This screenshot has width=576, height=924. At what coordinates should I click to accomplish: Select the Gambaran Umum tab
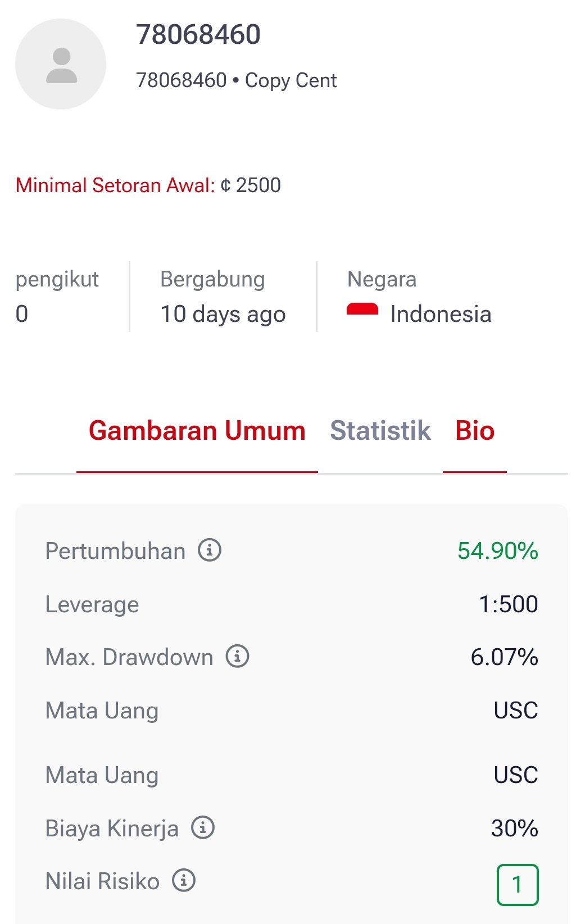point(197,431)
